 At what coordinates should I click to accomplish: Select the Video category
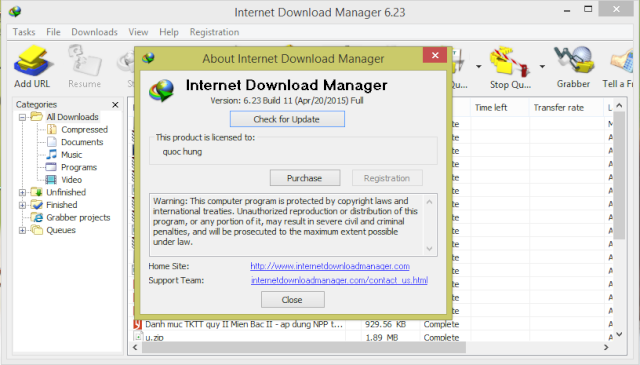point(71,180)
